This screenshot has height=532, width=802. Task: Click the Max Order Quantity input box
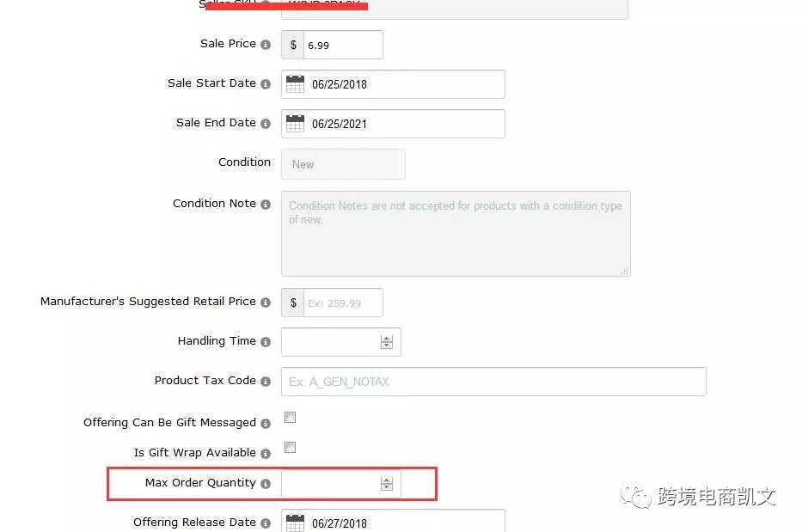click(x=331, y=484)
